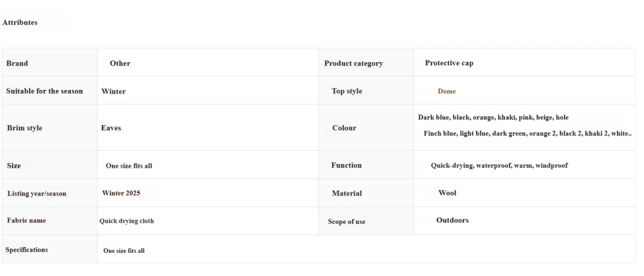This screenshot has height=276, width=644.
Task: Click the "Dome" top style value
Action: pos(447,91)
